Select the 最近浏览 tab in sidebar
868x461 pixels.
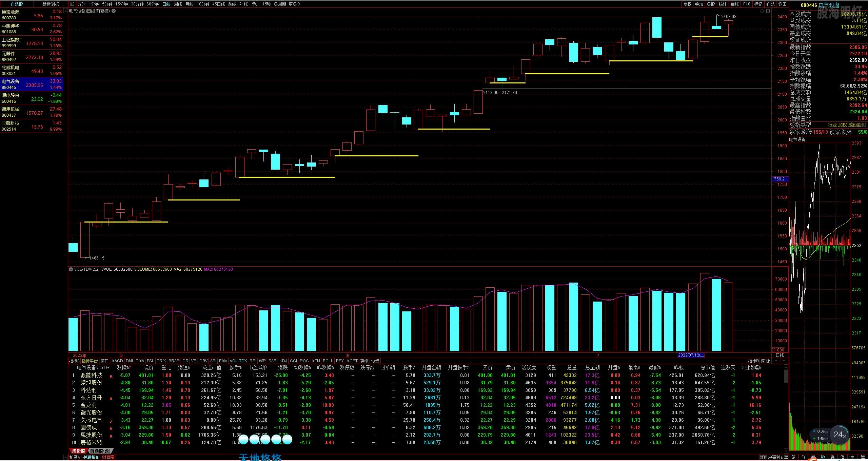tap(51, 4)
